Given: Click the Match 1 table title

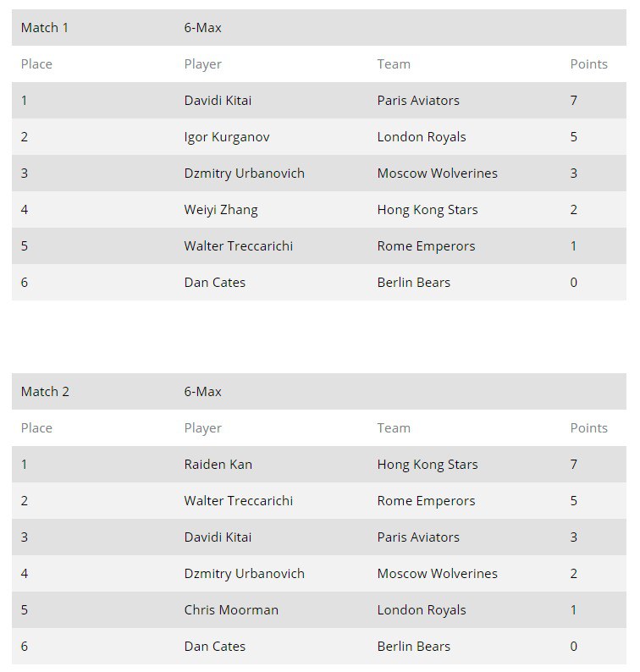Looking at the screenshot, I should click(x=45, y=28).
